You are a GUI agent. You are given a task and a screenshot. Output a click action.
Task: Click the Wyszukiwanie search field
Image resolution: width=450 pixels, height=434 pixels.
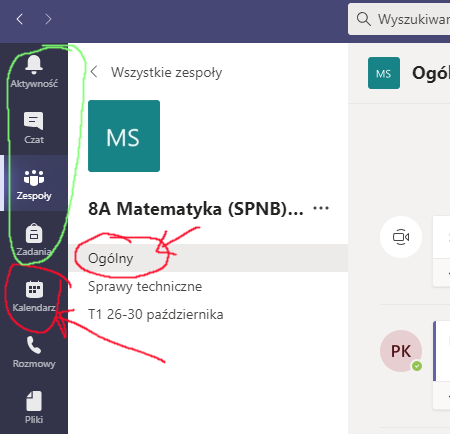[x=399, y=19]
